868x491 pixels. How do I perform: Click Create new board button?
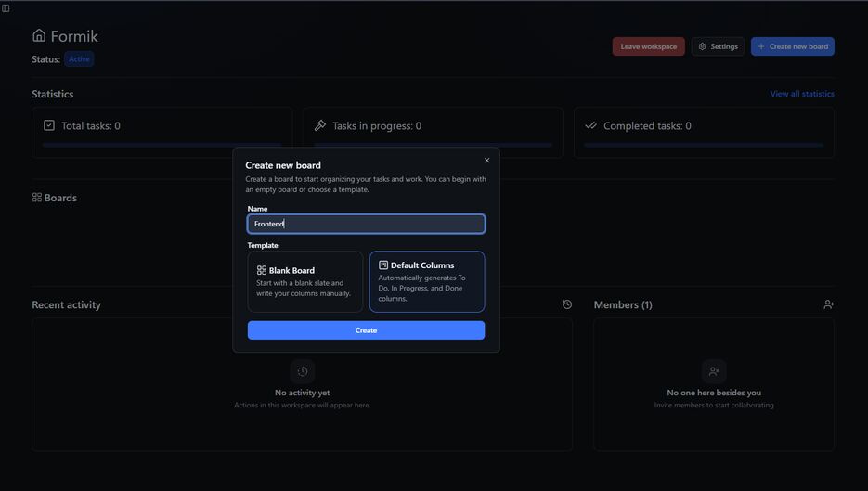pos(793,46)
